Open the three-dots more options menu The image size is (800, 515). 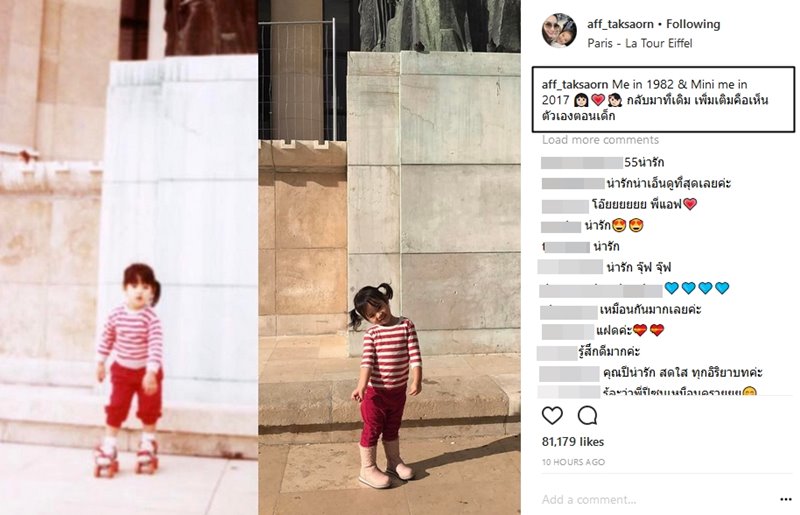(x=786, y=499)
